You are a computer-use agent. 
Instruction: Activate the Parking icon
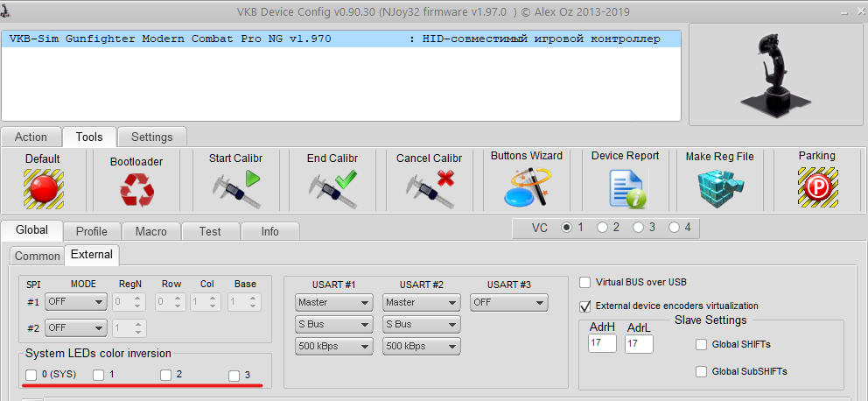pyautogui.click(x=816, y=188)
